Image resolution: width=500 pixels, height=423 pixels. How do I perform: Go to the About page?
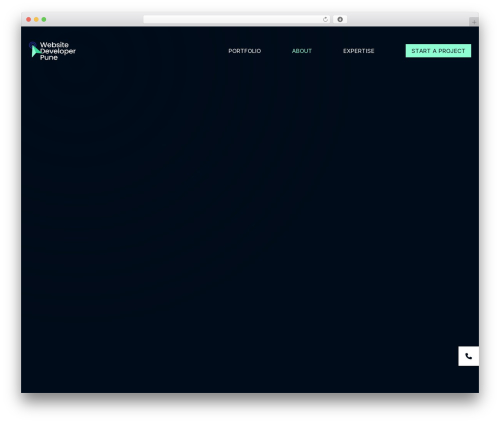[x=302, y=51]
